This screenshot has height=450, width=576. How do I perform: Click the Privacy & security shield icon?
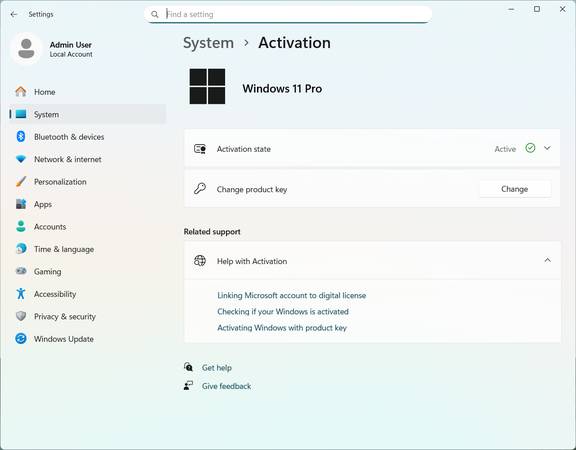click(21, 316)
